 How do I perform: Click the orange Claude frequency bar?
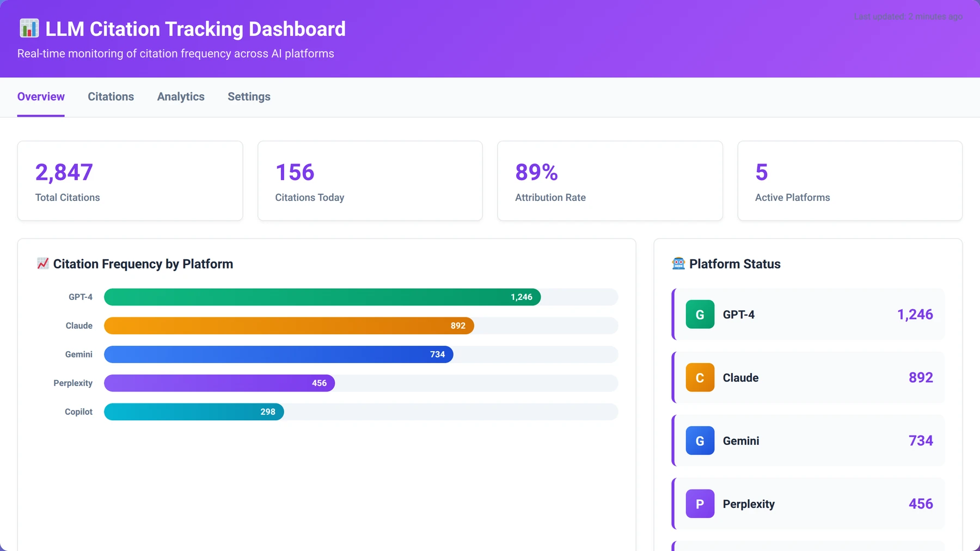pos(289,326)
